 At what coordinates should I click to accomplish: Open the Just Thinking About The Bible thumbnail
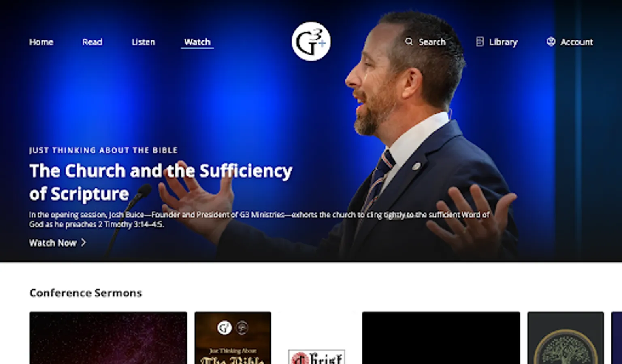point(233,338)
